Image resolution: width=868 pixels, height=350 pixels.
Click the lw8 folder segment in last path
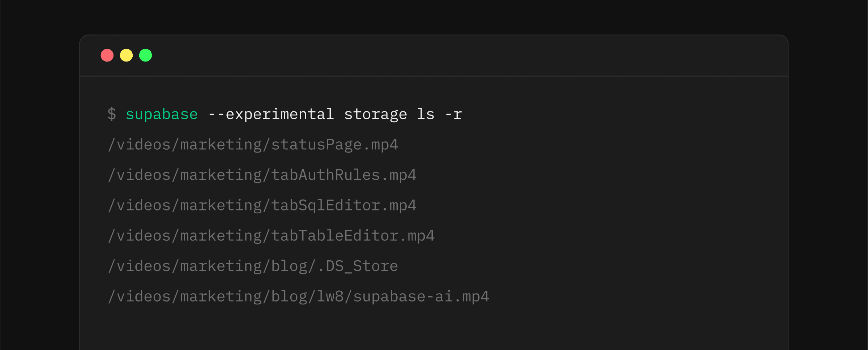pyautogui.click(x=330, y=296)
